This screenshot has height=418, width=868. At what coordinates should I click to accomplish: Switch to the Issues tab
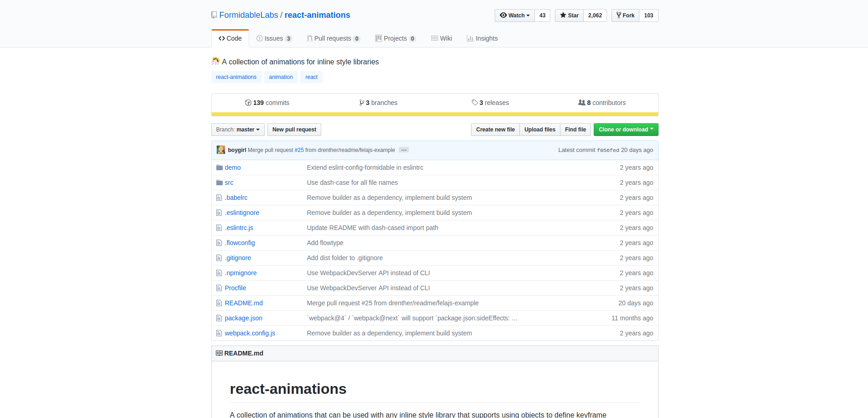click(274, 38)
